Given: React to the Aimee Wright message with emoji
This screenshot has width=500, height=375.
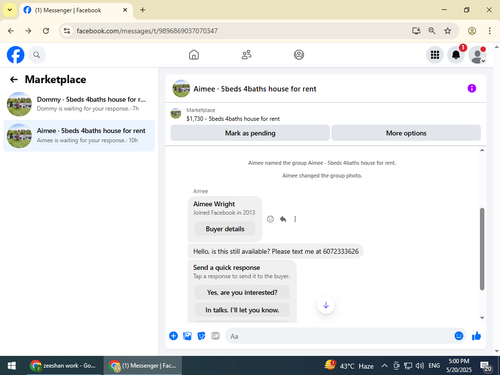Looking at the screenshot, I should 270,219.
